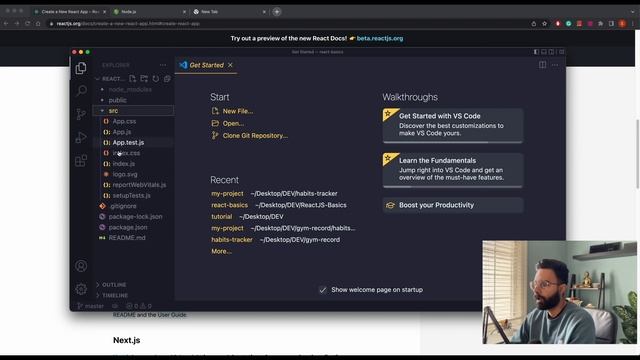Image resolution: width=640 pixels, height=360 pixels.
Task: Toggle the bottom panel layout icon
Action: pyautogui.click(x=544, y=52)
